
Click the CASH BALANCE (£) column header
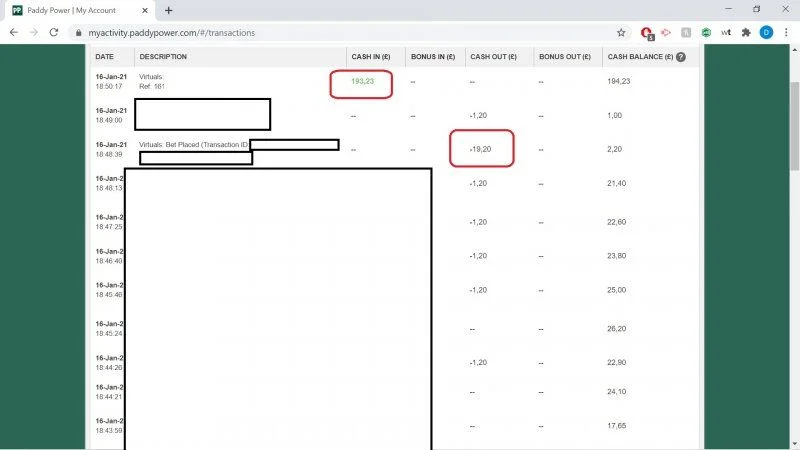640,57
